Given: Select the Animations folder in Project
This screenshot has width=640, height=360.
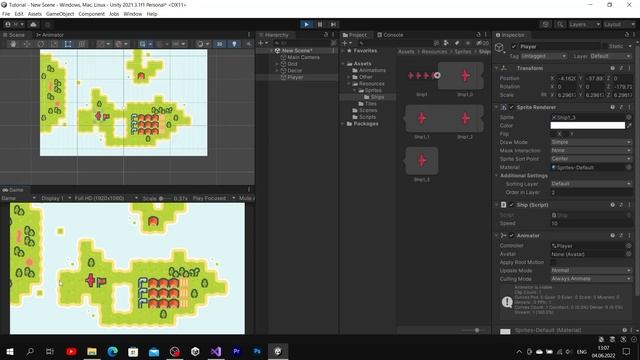Looking at the screenshot, I should [x=372, y=70].
